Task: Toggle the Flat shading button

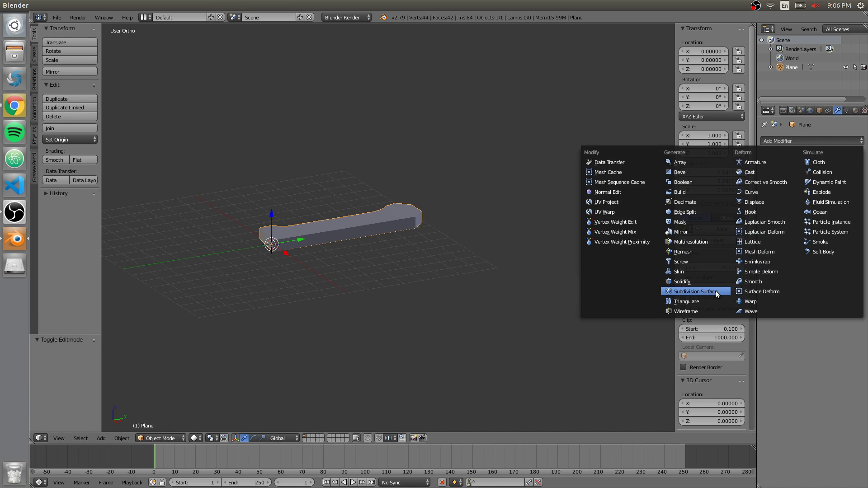Action: [x=83, y=160]
